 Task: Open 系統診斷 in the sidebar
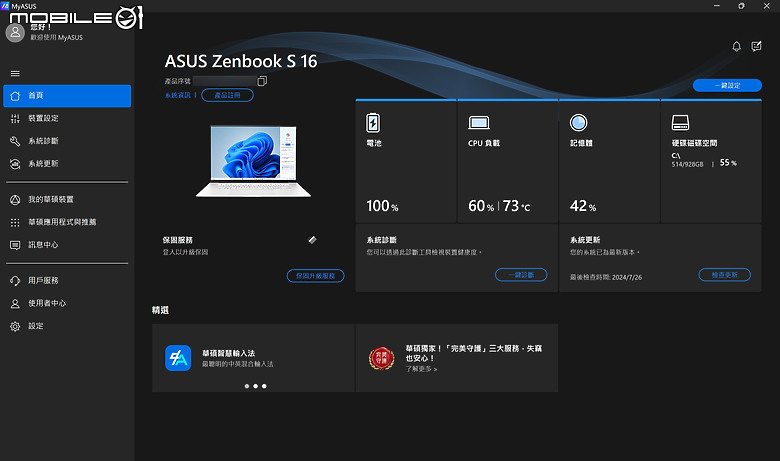[x=67, y=141]
